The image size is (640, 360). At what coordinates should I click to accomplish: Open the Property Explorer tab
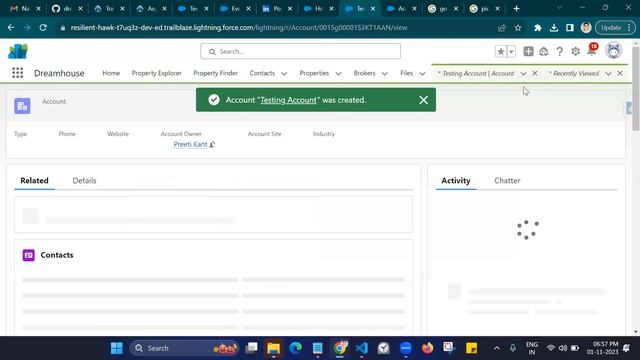(x=156, y=73)
